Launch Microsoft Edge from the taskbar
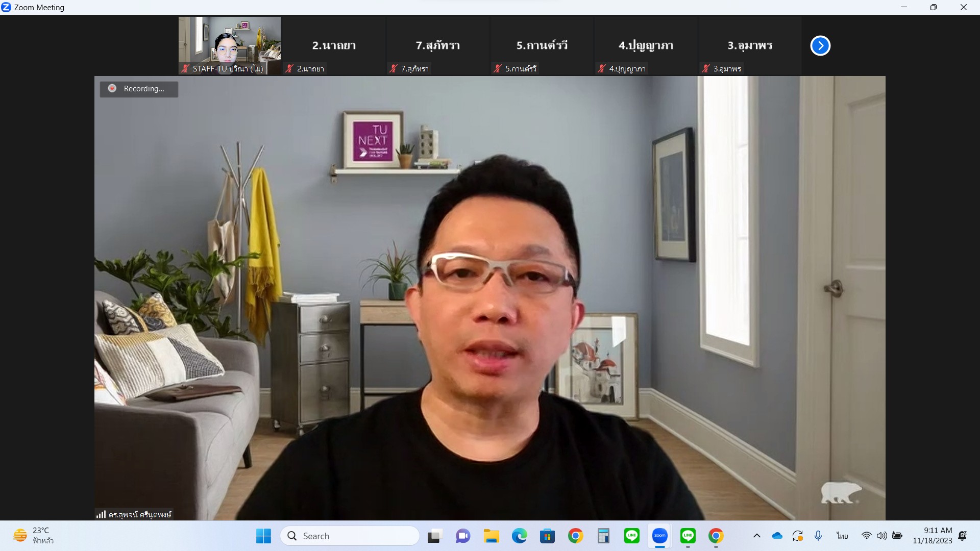 [x=520, y=536]
